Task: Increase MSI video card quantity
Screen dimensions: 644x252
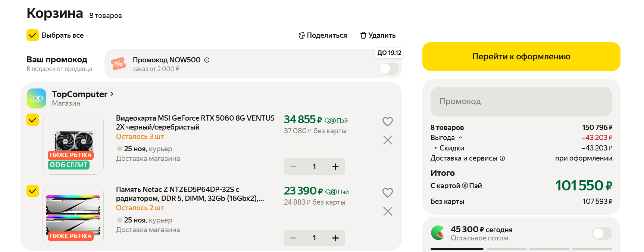Action: (335, 167)
